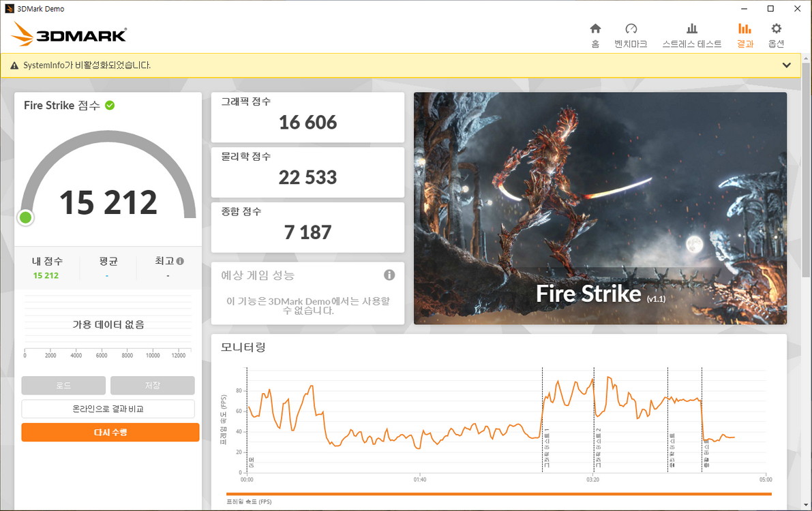812x511 pixels.
Task: Click the info icon next to 최고
Action: pos(180,261)
